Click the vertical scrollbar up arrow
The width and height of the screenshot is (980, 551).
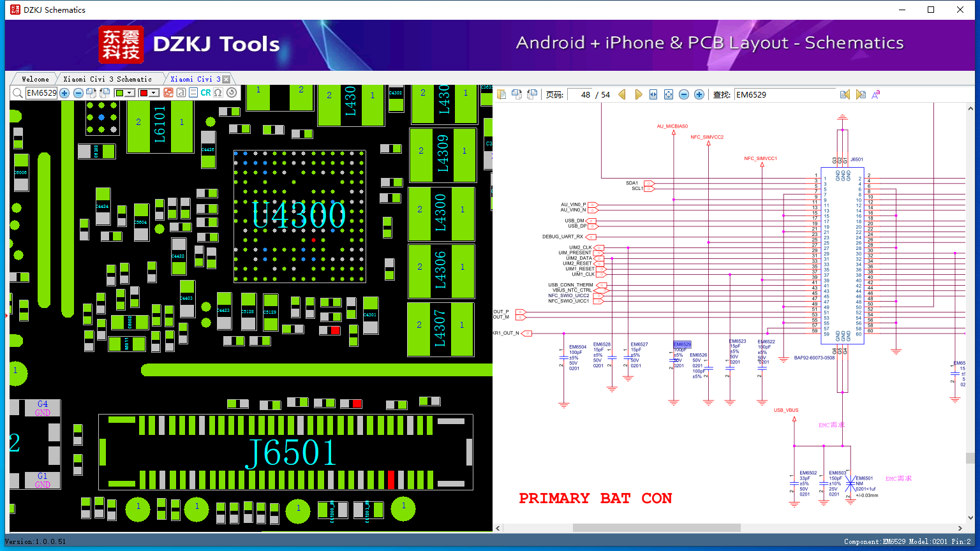tap(971, 108)
